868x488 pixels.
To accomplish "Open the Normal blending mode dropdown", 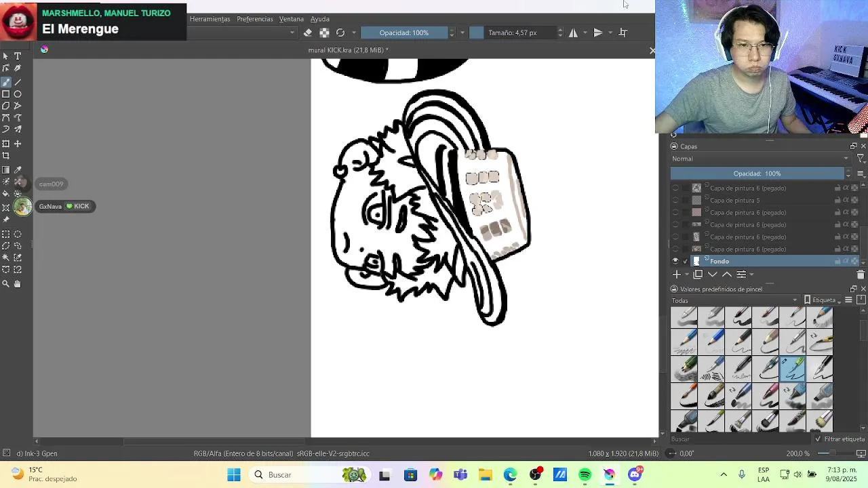I will pos(759,159).
